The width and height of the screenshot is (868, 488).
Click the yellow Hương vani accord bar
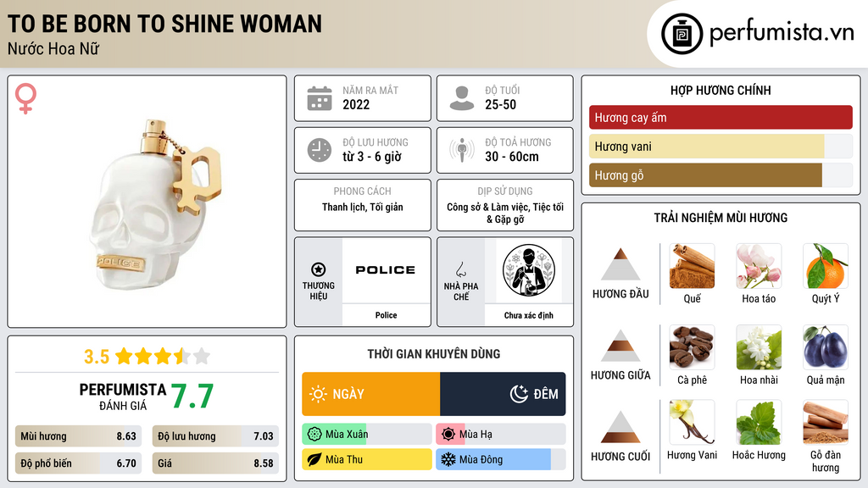click(x=721, y=146)
